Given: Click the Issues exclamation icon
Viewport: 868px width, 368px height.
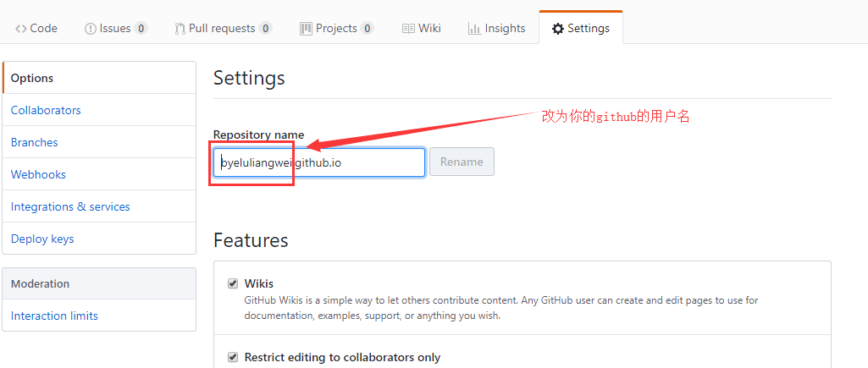Looking at the screenshot, I should (x=91, y=28).
